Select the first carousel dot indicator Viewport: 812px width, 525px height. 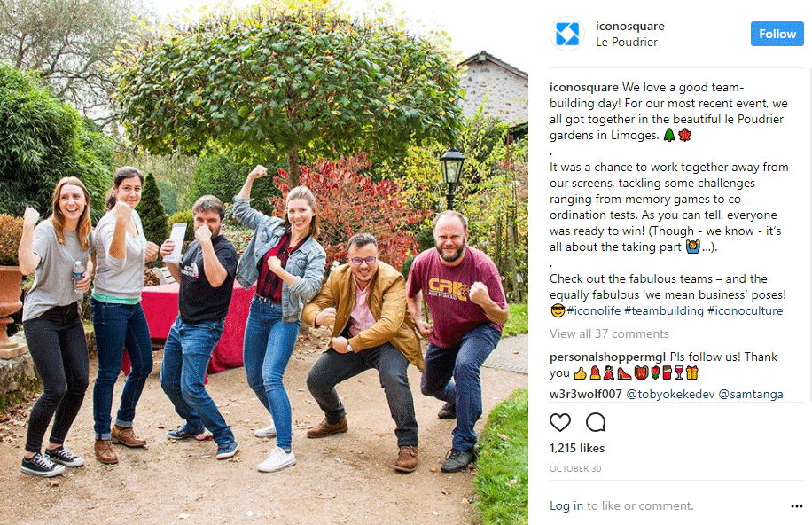click(250, 513)
